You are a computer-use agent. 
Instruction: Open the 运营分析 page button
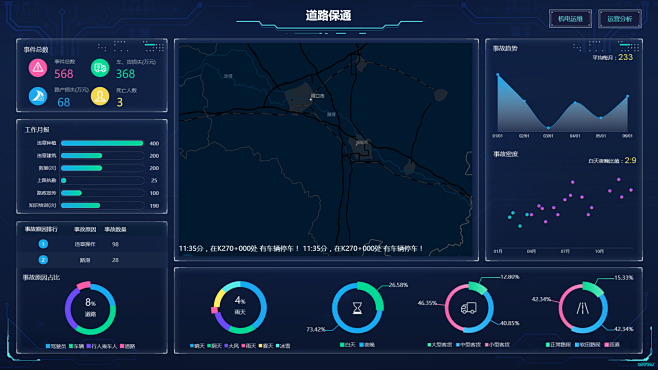[x=620, y=19]
